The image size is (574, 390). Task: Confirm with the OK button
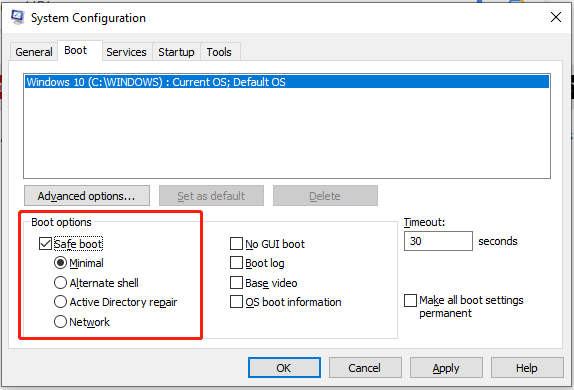284,368
